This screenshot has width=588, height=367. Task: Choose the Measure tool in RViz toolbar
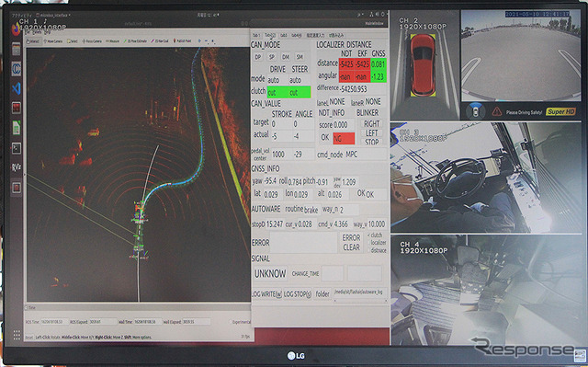click(112, 40)
